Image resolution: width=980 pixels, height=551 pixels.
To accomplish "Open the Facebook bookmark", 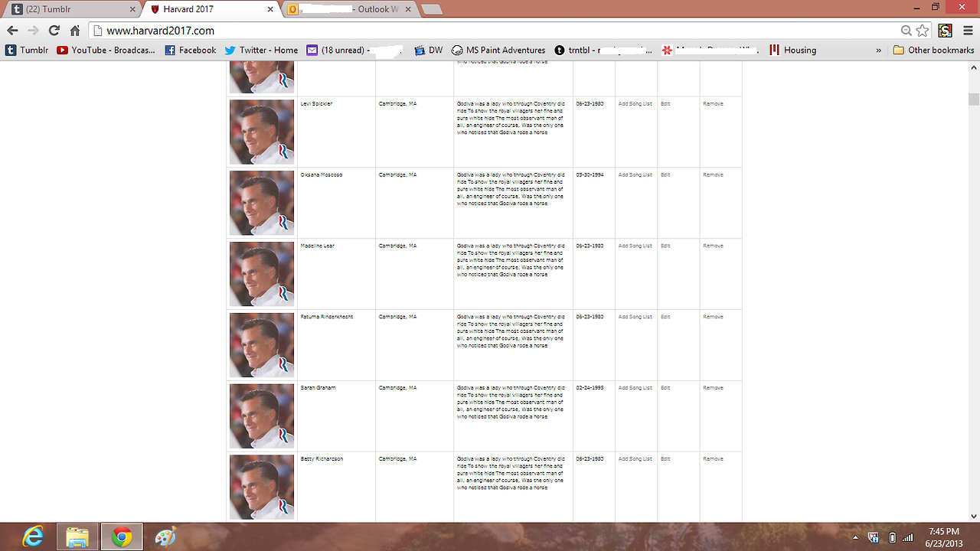I will point(191,50).
